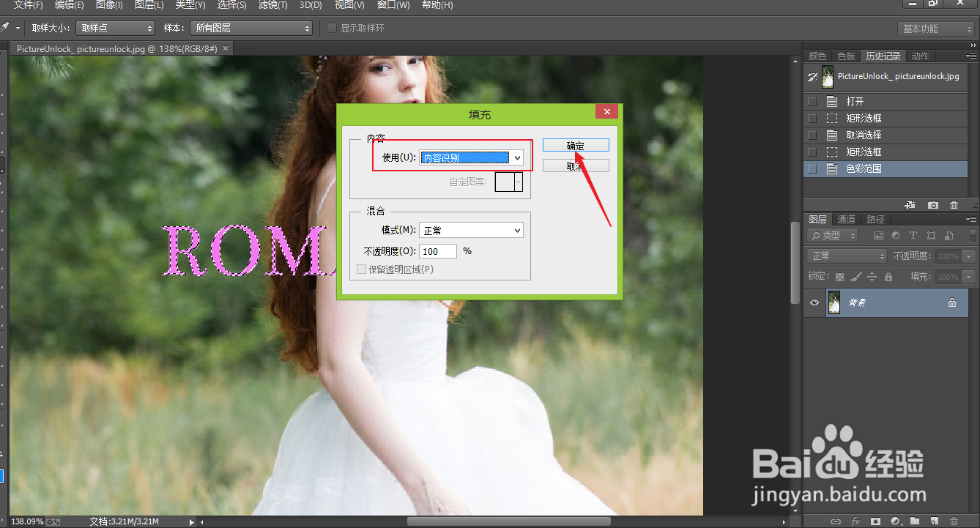Create new fill or adjustment layer
This screenshot has width=980, height=528.
pos(895,521)
